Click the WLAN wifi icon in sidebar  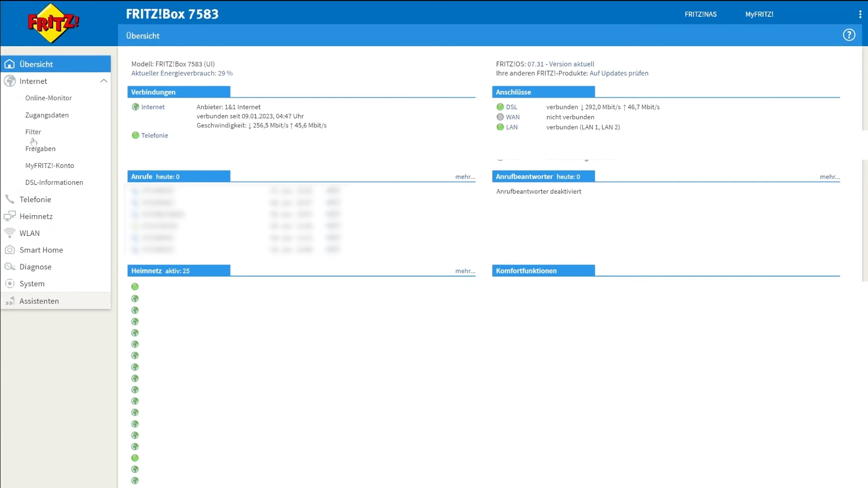click(x=9, y=233)
